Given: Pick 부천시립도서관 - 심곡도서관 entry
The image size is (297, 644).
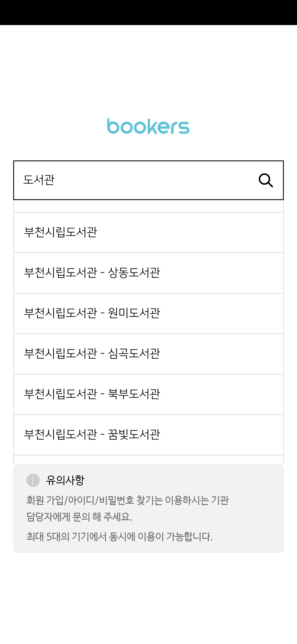Looking at the screenshot, I should [x=148, y=354].
